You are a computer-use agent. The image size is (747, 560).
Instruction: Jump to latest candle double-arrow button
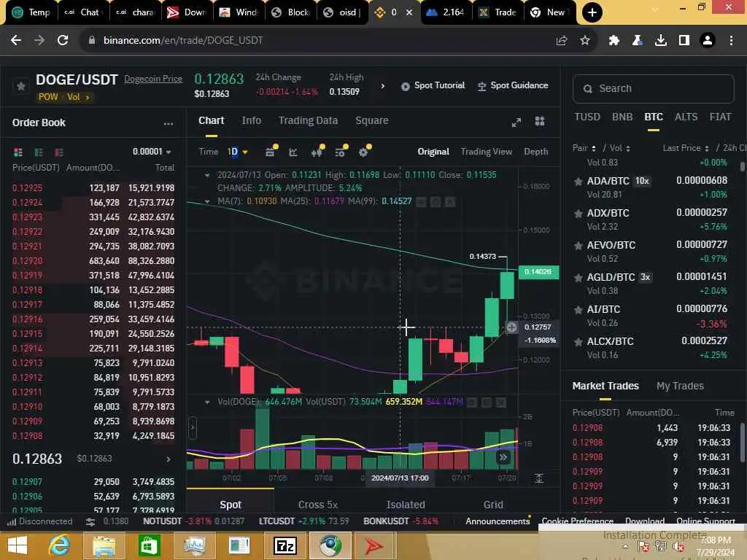(x=503, y=458)
